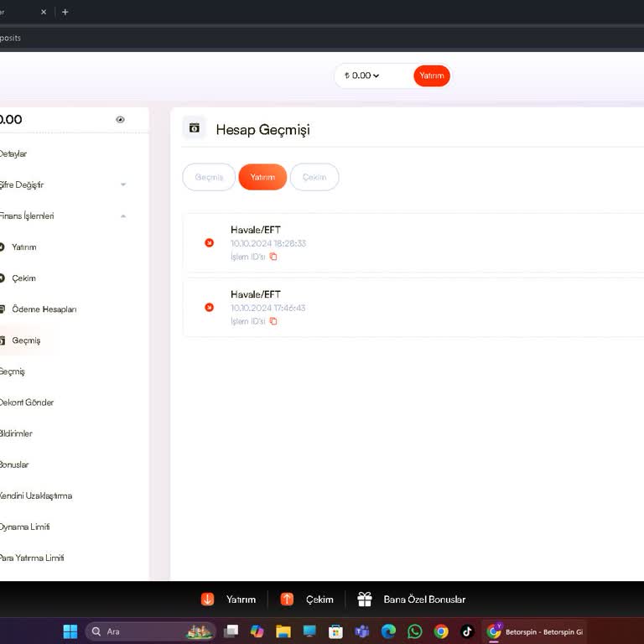Open the balance currency dropdown
This screenshot has height=644, width=644.
point(362,75)
